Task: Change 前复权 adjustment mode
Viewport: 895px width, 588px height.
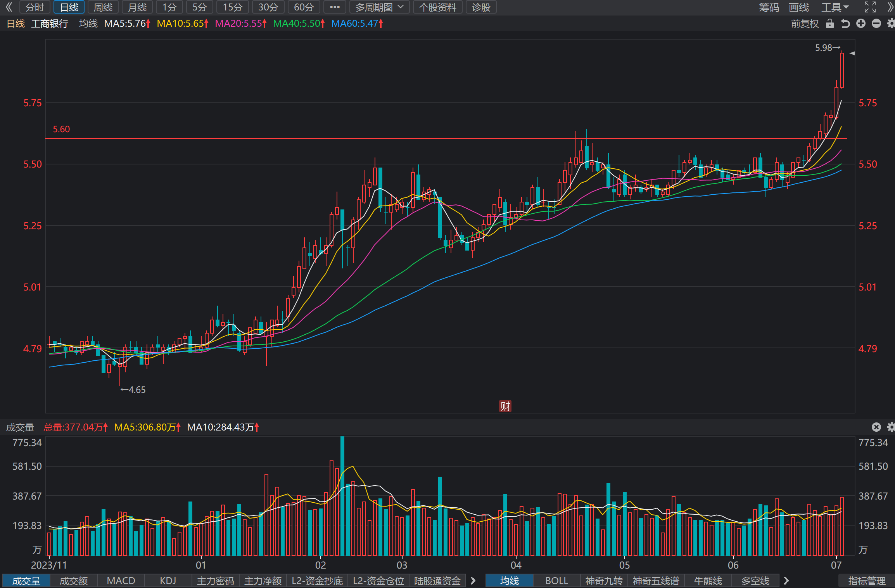Action: (805, 24)
